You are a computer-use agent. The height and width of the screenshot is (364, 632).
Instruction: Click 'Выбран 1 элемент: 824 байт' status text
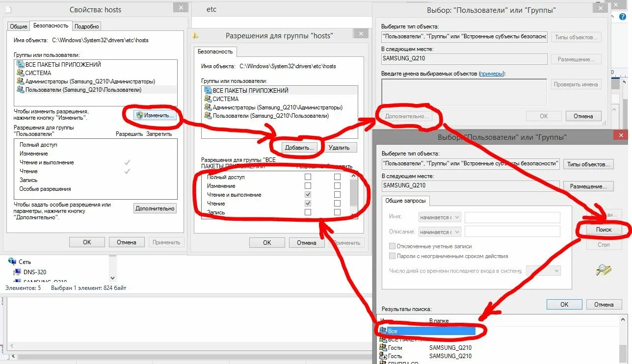88,288
